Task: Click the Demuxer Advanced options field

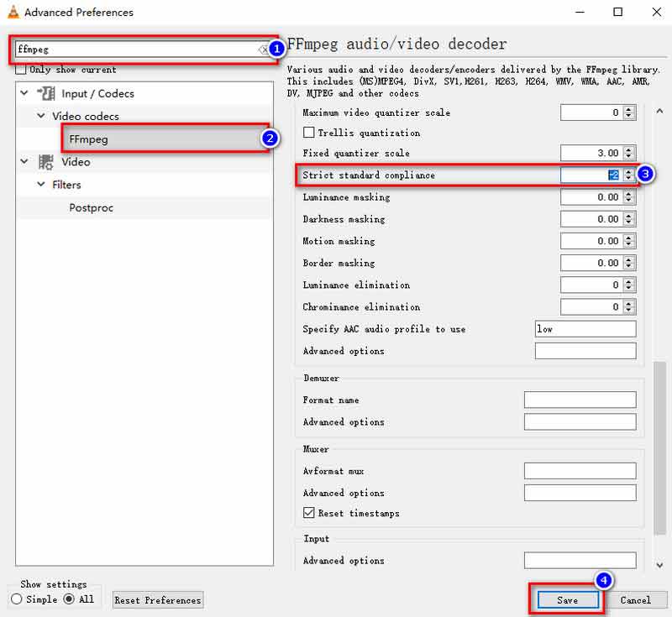Action: [580, 421]
